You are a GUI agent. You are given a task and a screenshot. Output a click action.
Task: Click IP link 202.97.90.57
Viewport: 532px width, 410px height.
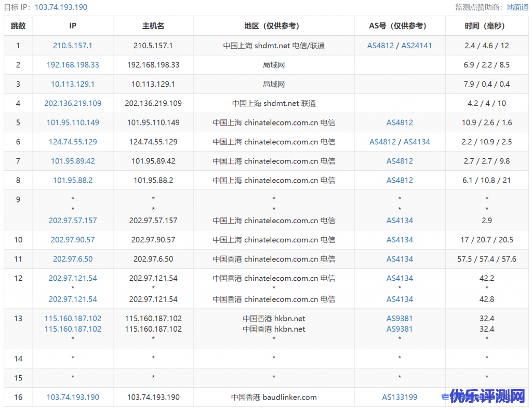click(73, 240)
